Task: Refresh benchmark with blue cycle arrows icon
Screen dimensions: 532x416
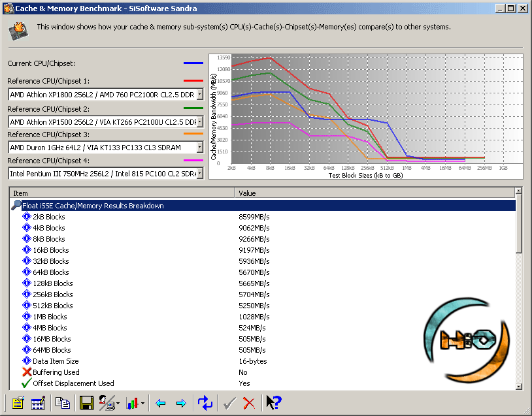Action: (x=205, y=403)
